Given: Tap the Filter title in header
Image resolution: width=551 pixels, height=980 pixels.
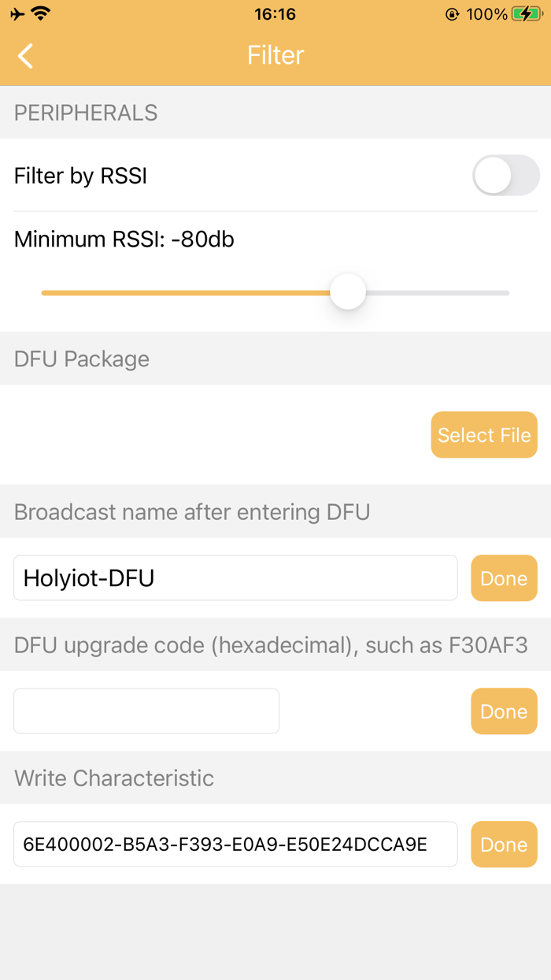Looking at the screenshot, I should 275,55.
